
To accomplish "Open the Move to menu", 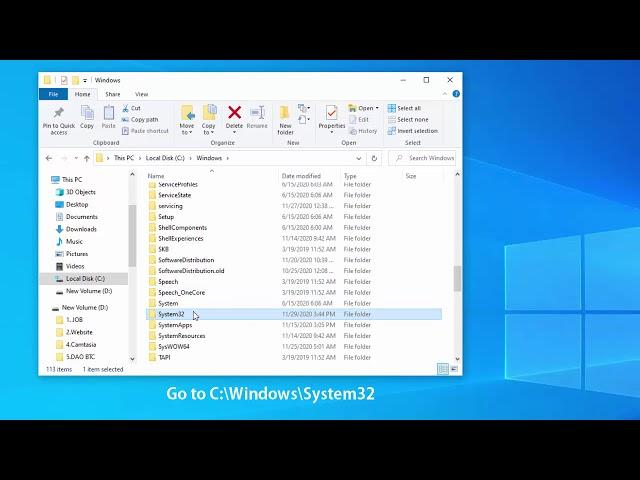I will pyautogui.click(x=187, y=120).
